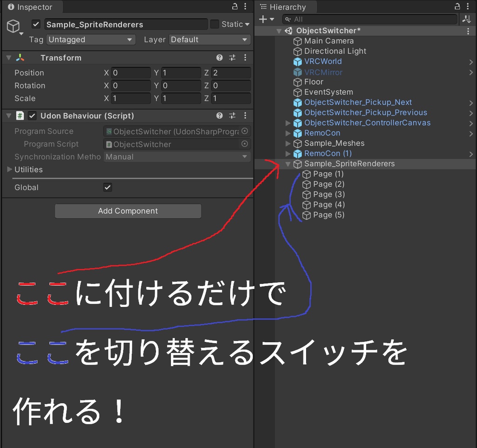The width and height of the screenshot is (477, 448).
Task: Lock the Inspector with the padlock icon
Action: 234,7
